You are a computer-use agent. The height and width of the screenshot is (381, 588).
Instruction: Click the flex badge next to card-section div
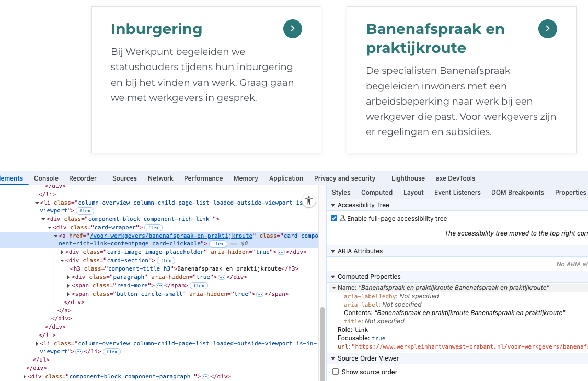coord(166,261)
